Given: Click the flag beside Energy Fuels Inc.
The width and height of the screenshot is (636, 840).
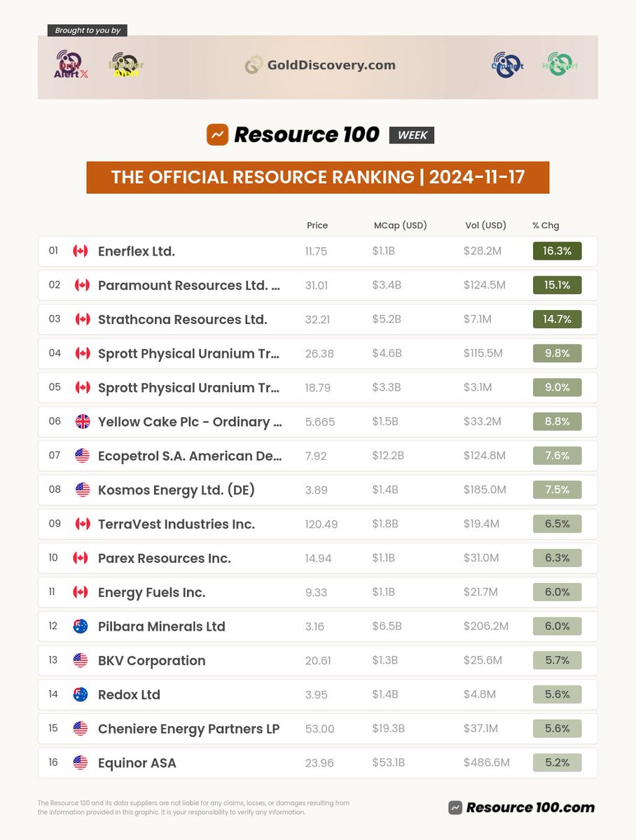Looking at the screenshot, I should click(x=81, y=592).
